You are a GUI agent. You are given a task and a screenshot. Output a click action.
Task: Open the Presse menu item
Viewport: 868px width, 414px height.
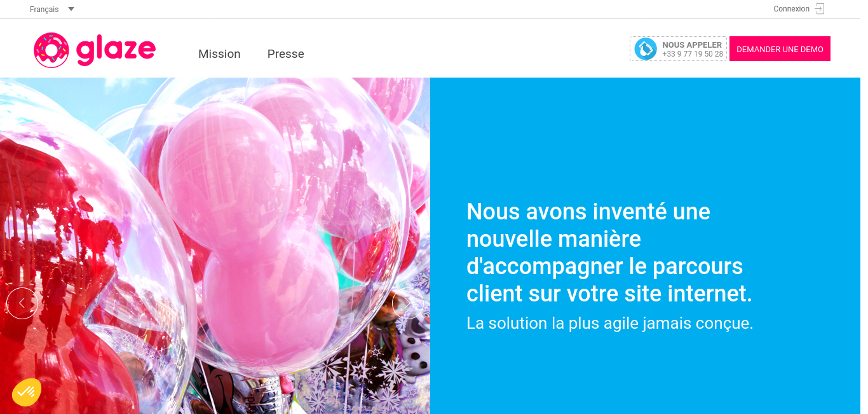(285, 54)
